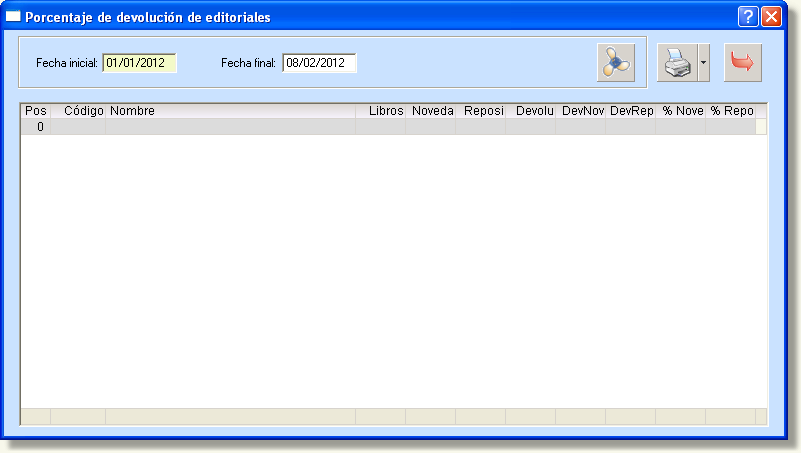Image resolution: width=801 pixels, height=453 pixels.
Task: Close the Porcentaje de devolución window
Action: (x=771, y=17)
